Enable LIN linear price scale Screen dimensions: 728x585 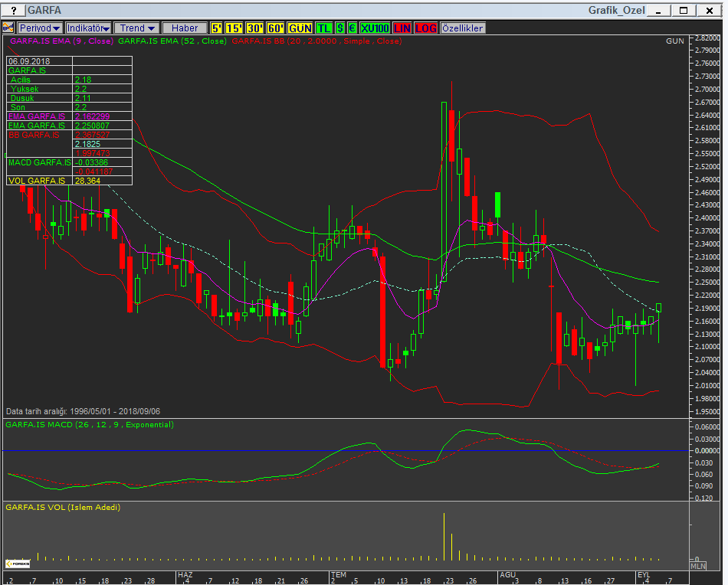pos(402,28)
